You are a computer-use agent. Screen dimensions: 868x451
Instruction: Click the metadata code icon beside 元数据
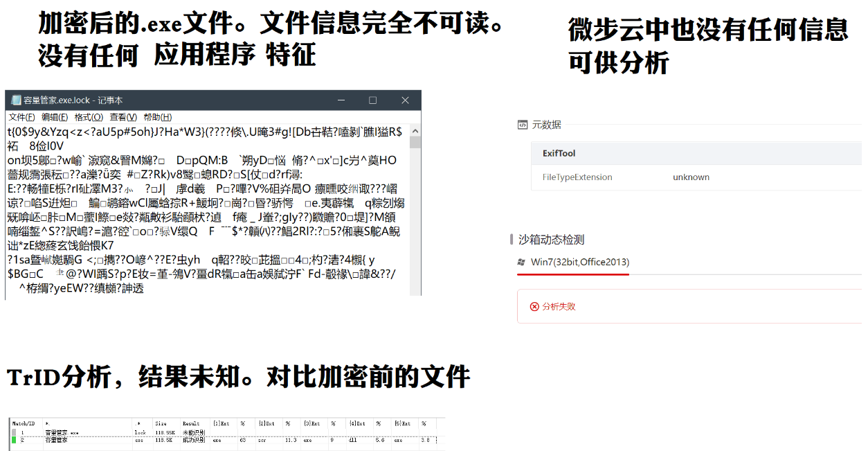pyautogui.click(x=521, y=125)
